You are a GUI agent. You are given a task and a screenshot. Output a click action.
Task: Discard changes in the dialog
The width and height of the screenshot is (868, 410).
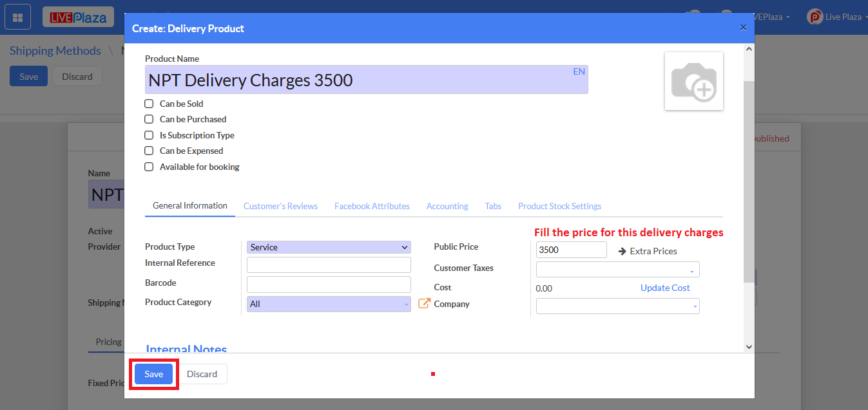[x=202, y=374]
